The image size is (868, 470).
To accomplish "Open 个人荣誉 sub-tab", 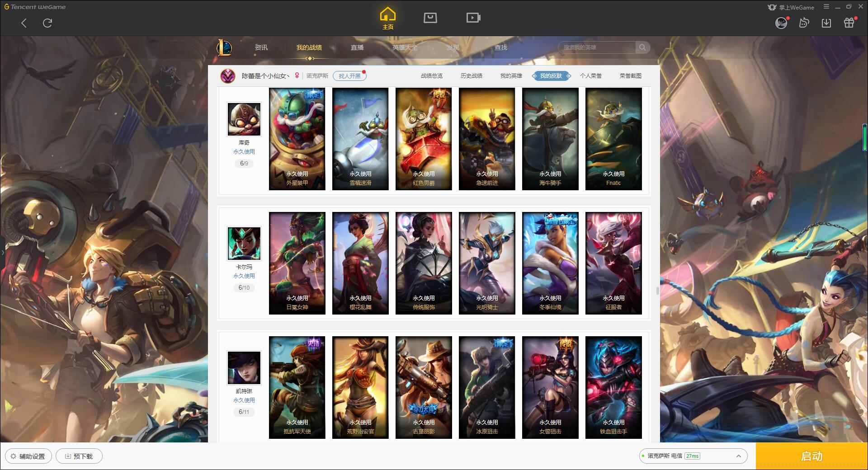I will pyautogui.click(x=591, y=76).
